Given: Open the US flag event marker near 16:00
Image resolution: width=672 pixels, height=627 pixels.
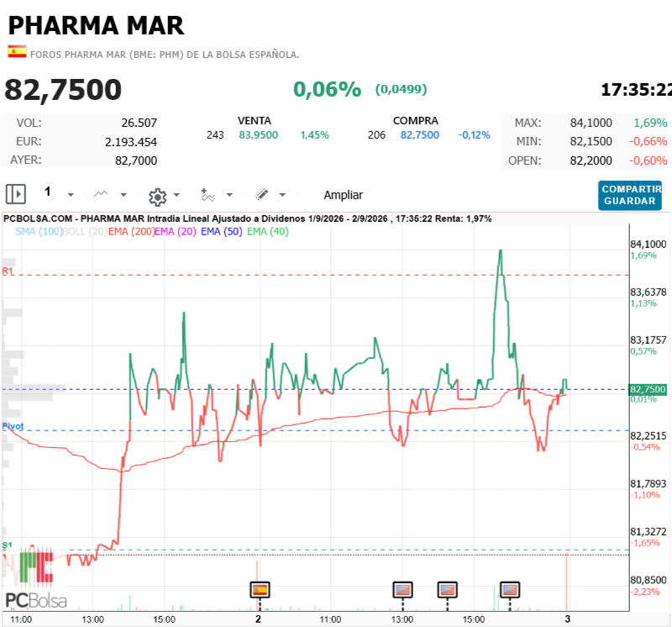Looking at the screenshot, I should (510, 590).
